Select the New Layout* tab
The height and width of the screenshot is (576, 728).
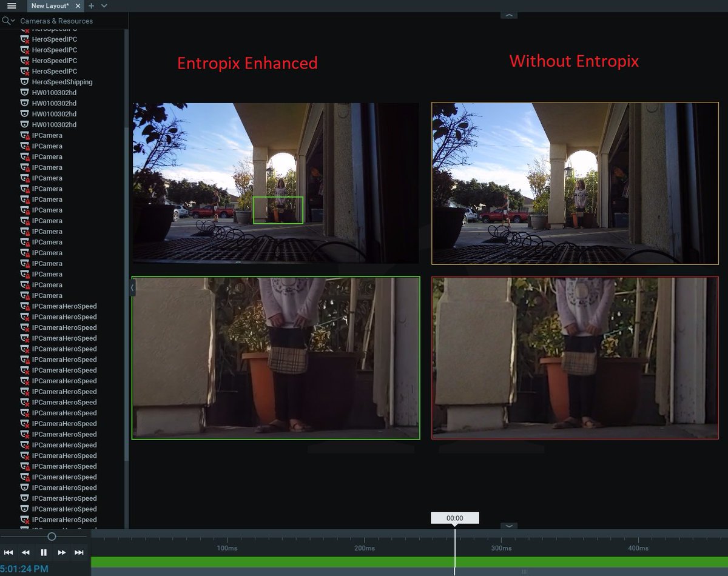tap(50, 5)
